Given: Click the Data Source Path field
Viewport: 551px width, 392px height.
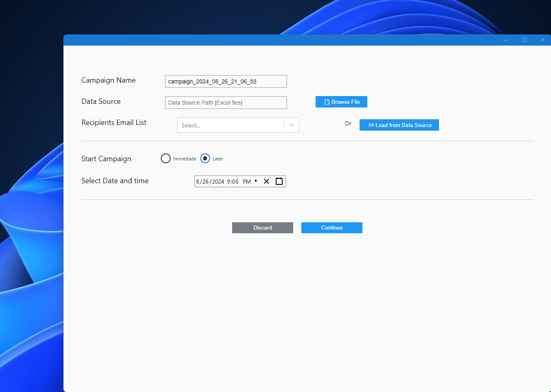Looking at the screenshot, I should click(226, 103).
